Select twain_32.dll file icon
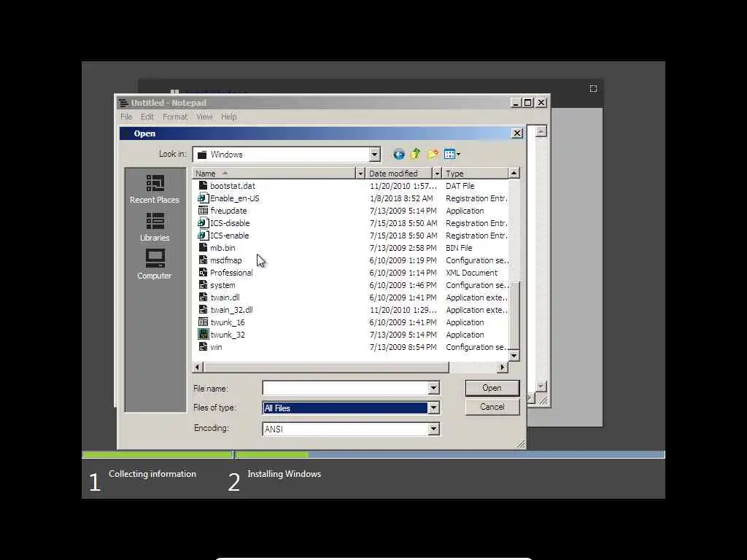Screen dimensions: 747x560 click(203, 309)
